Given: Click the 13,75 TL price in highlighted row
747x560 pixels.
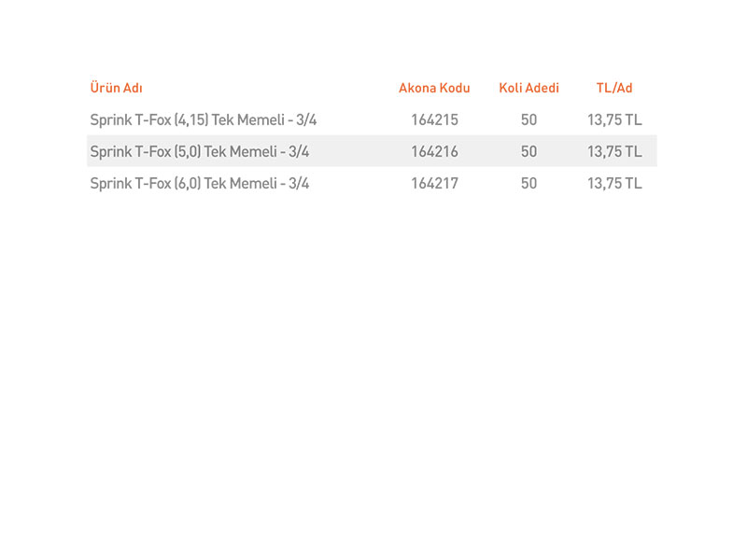Looking at the screenshot, I should [614, 151].
